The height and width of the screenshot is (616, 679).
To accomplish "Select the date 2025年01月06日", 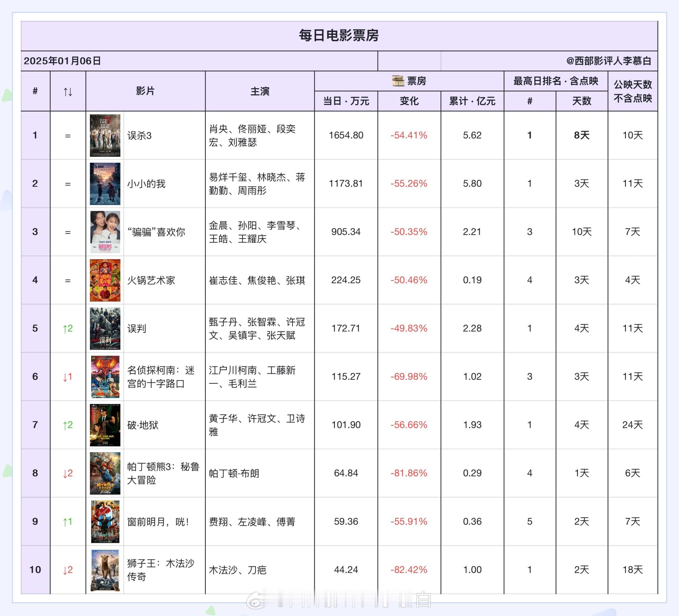I will pyautogui.click(x=62, y=61).
